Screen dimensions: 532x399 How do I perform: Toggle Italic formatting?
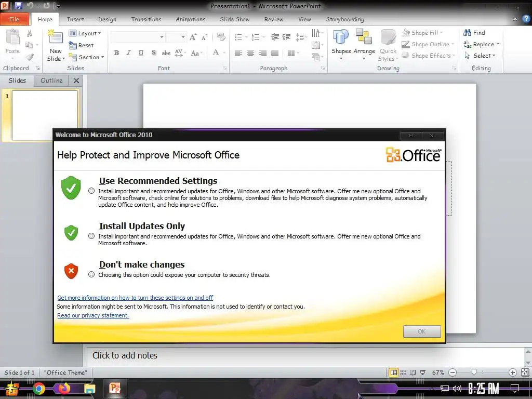(129, 53)
